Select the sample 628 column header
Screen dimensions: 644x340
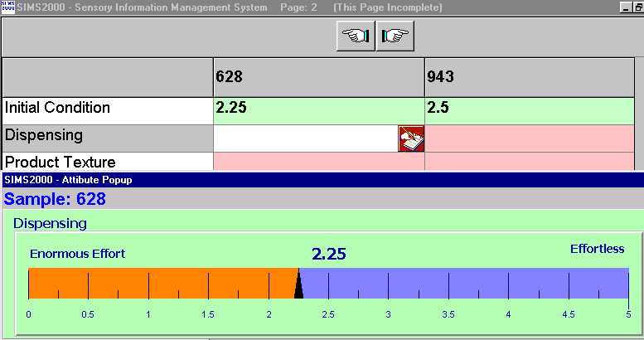[318, 77]
